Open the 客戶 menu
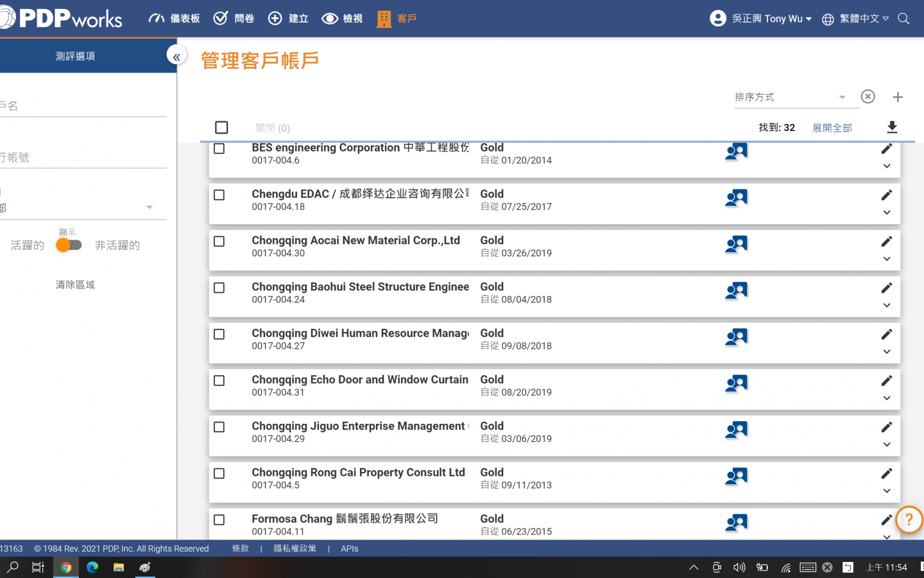The height and width of the screenshot is (578, 924). [x=397, y=19]
